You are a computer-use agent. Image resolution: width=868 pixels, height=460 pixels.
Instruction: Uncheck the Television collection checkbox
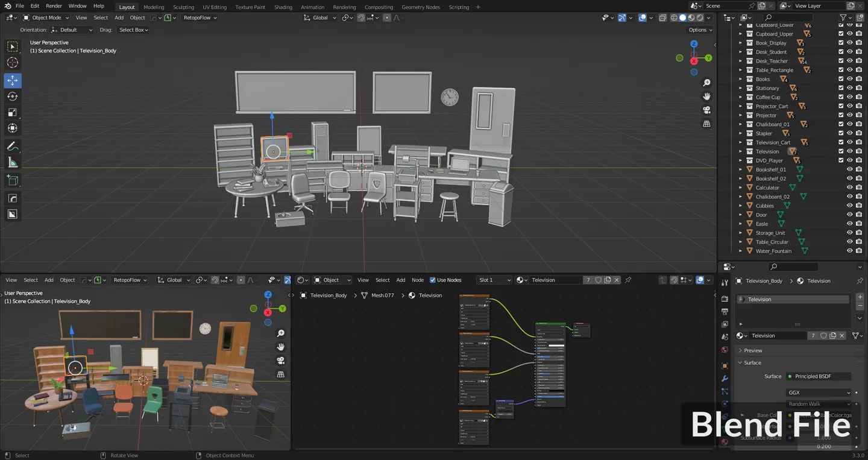pos(841,151)
